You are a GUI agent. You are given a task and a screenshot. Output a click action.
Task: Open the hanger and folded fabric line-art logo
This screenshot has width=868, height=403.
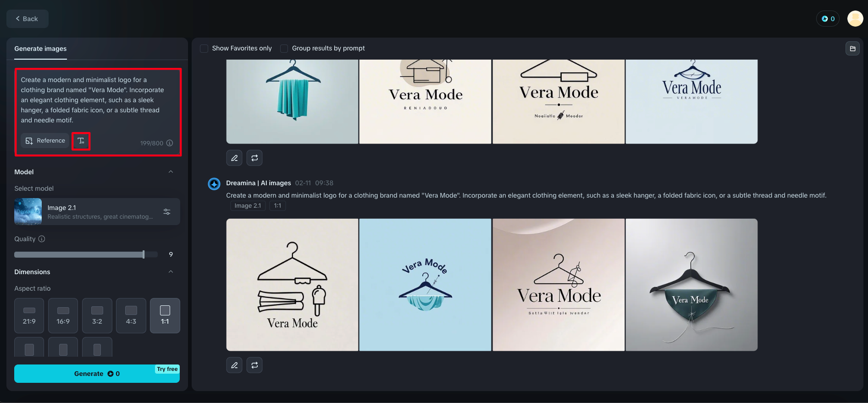point(292,285)
